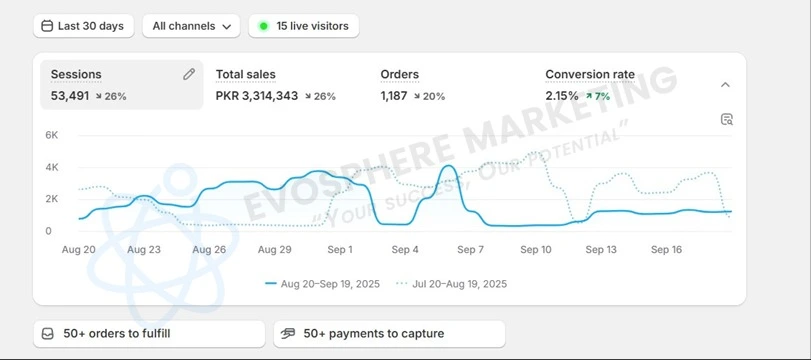This screenshot has width=811, height=360.
Task: Click the 50+ payments to capture button
Action: [x=389, y=334]
